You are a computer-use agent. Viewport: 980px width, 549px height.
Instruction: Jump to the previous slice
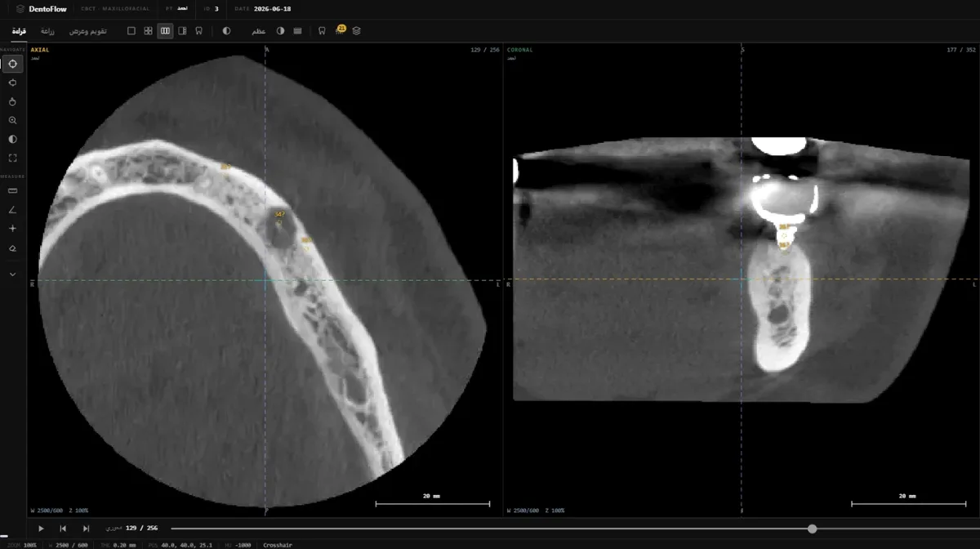63,529
